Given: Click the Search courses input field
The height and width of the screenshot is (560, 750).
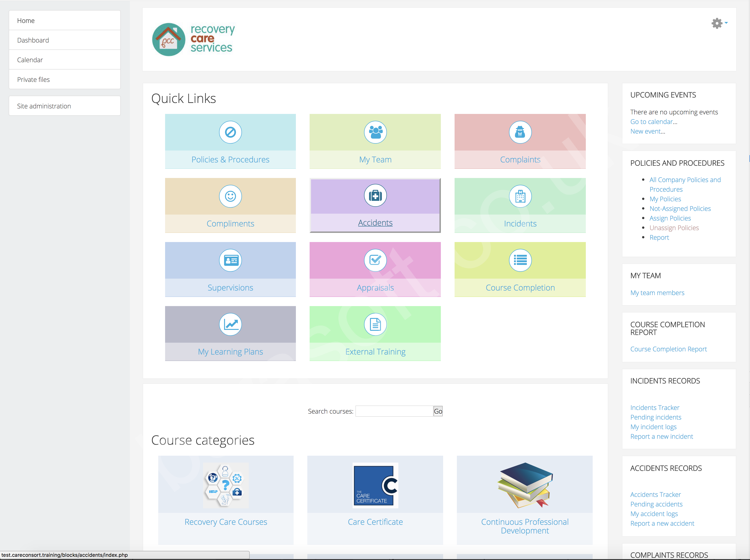Looking at the screenshot, I should tap(394, 411).
